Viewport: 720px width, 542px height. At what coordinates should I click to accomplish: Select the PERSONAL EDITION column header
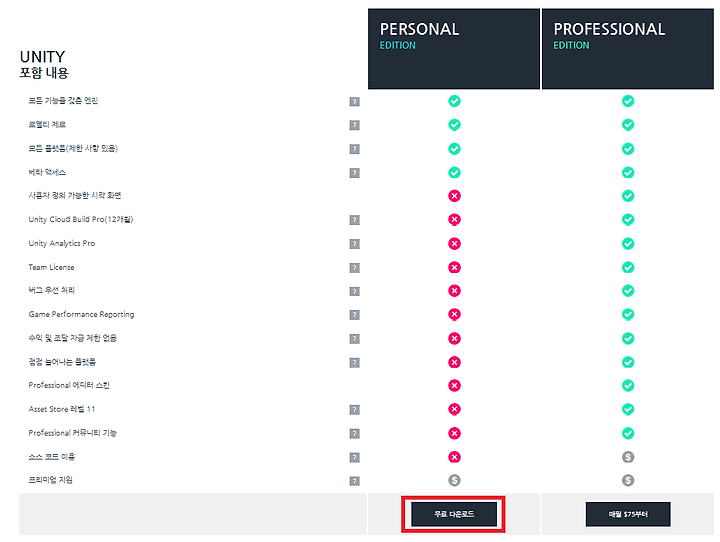(x=454, y=49)
